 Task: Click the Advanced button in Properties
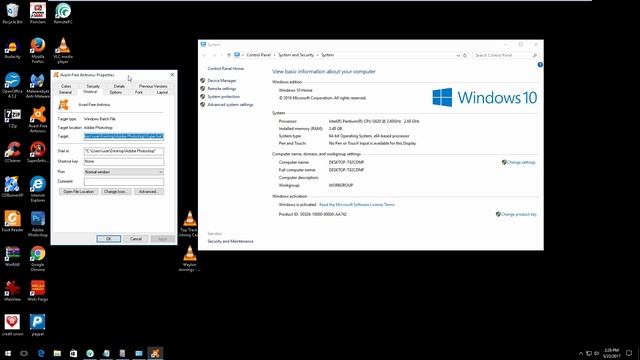pyautogui.click(x=149, y=191)
